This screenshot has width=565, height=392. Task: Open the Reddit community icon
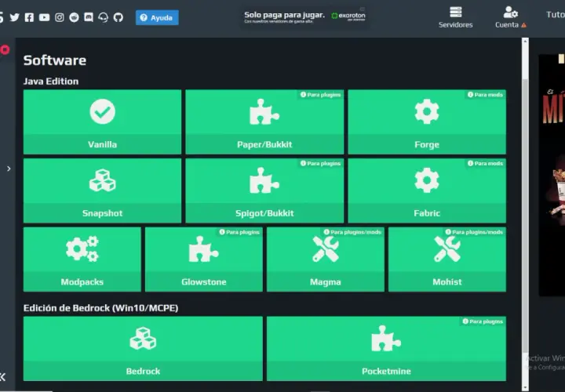click(x=74, y=17)
